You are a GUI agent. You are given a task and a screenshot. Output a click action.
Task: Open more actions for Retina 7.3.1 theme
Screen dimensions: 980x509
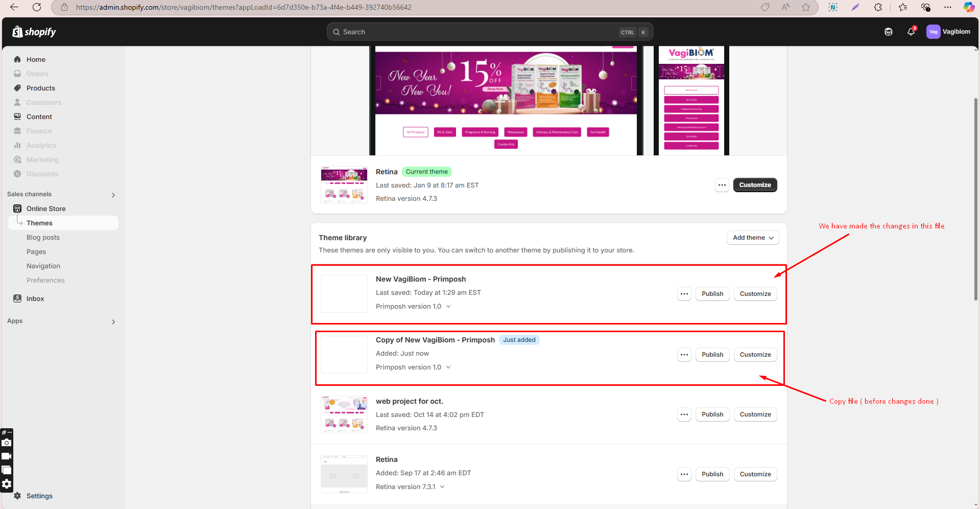point(684,474)
